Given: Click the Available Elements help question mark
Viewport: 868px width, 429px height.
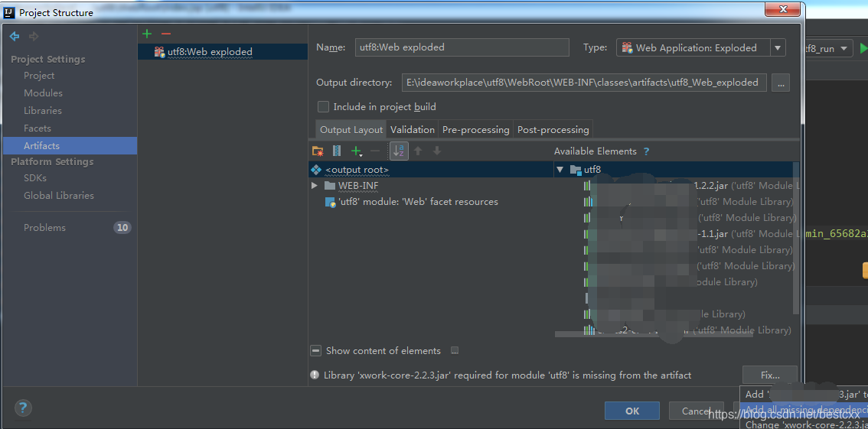Looking at the screenshot, I should click(646, 151).
